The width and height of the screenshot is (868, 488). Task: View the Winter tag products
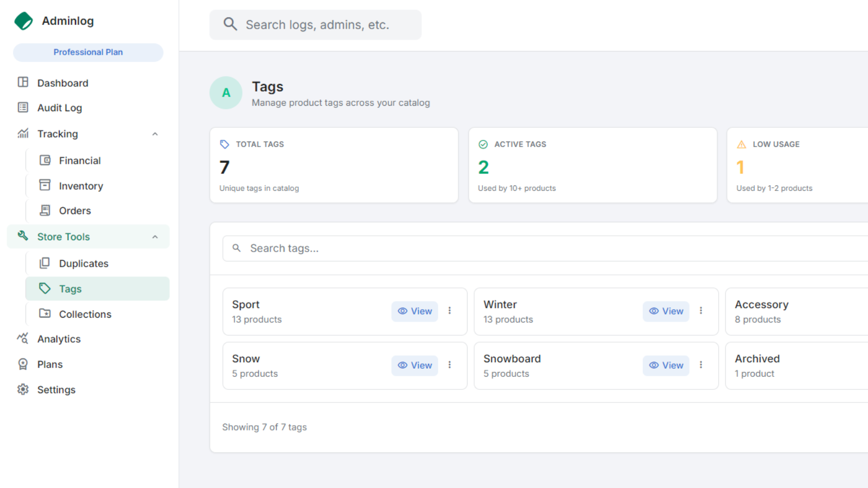[x=666, y=311]
